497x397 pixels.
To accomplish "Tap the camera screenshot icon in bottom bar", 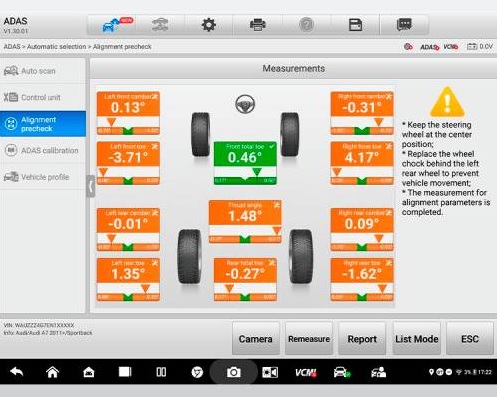I will click(234, 372).
